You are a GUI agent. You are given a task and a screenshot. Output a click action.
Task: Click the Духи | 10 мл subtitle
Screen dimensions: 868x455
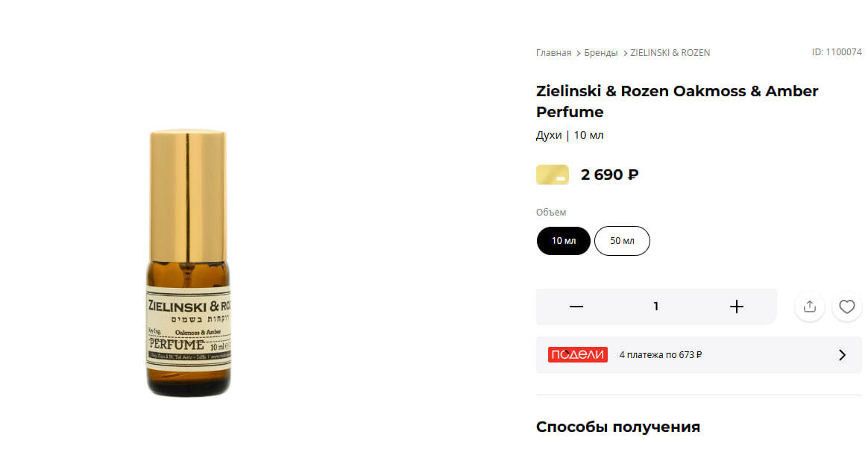569,136
